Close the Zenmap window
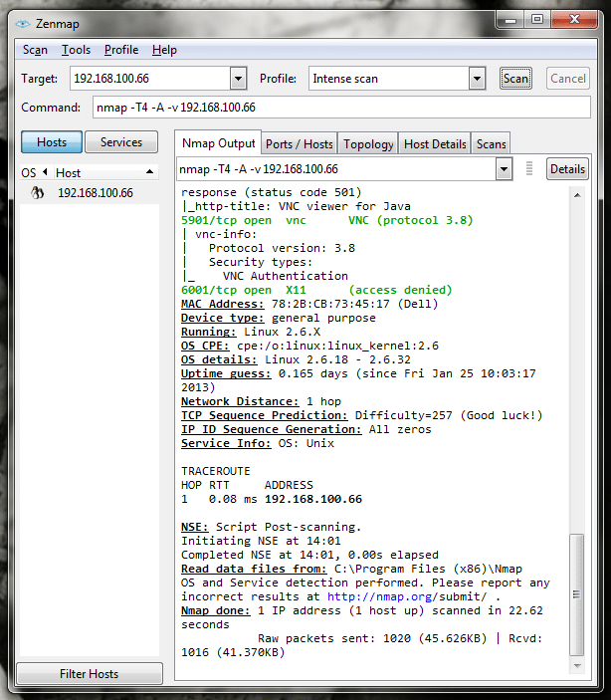This screenshot has width=611, height=700. point(574,19)
